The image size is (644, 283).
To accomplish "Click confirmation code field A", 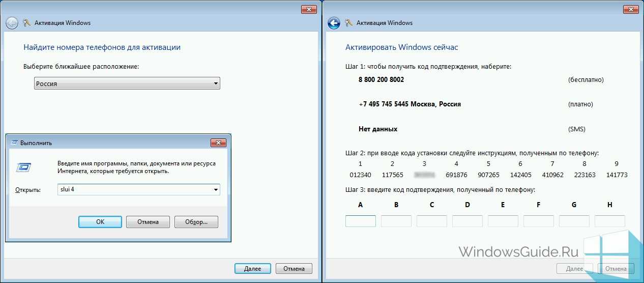I will [361, 221].
